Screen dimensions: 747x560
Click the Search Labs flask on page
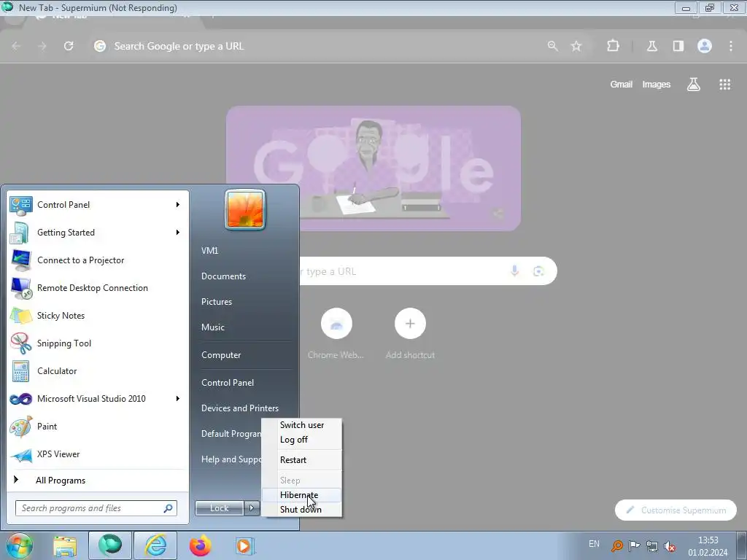coord(694,85)
